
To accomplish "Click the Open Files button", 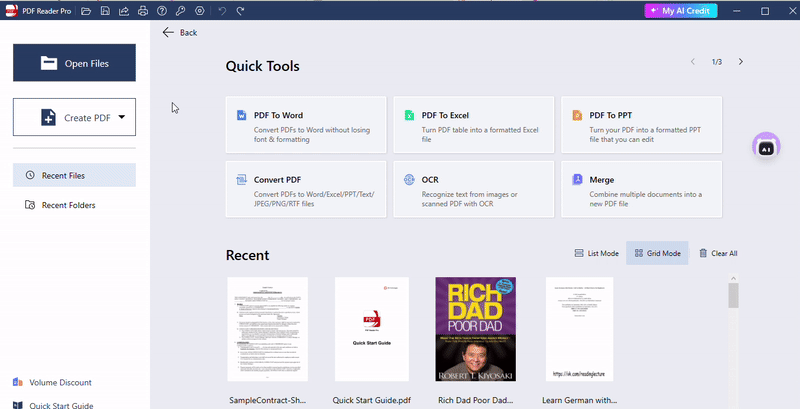I will (x=74, y=63).
